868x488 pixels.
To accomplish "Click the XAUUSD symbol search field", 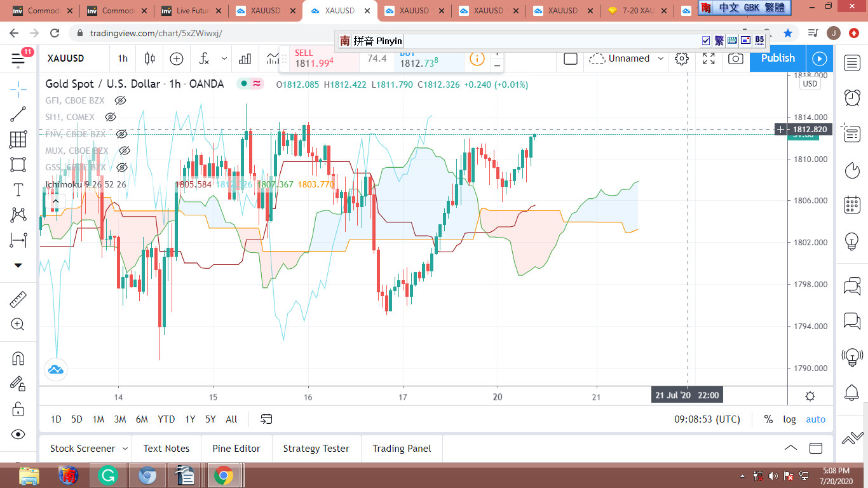I will pyautogui.click(x=65, y=58).
